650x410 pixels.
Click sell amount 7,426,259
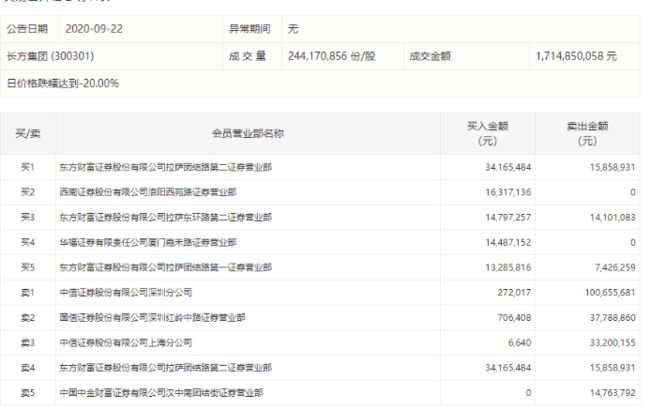615,267
